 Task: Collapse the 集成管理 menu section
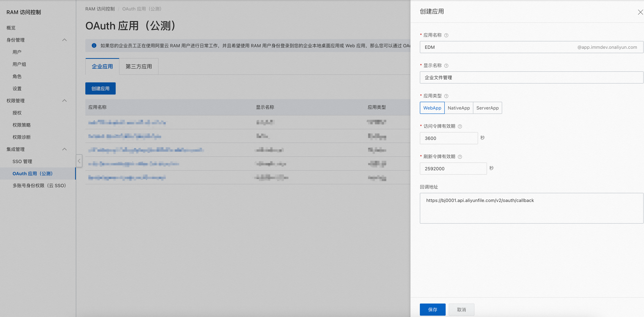(64, 149)
